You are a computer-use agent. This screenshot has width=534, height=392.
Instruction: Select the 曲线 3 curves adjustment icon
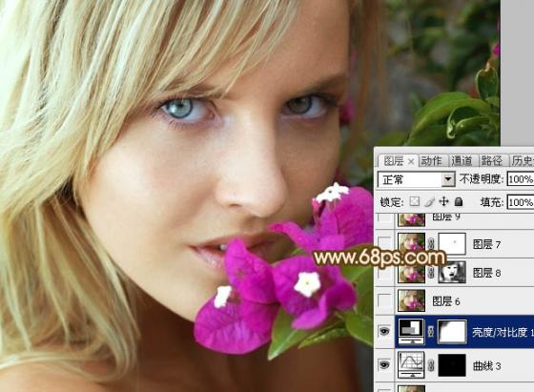(x=411, y=365)
